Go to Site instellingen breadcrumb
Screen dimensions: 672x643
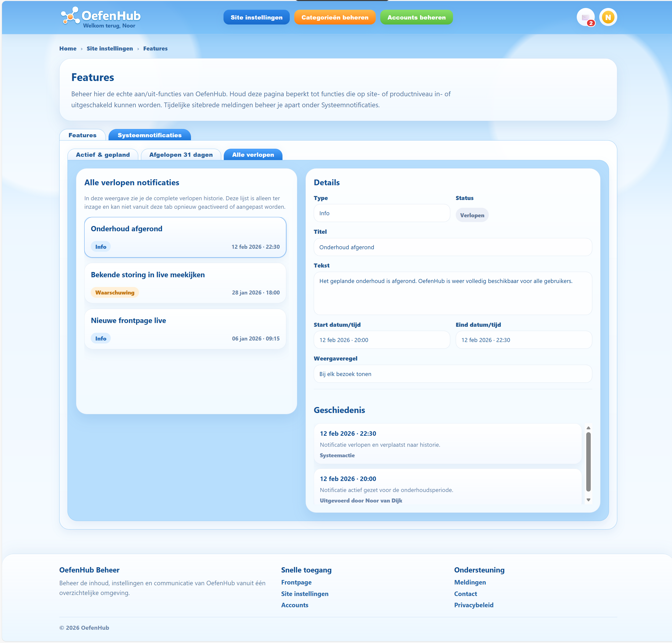tap(110, 49)
